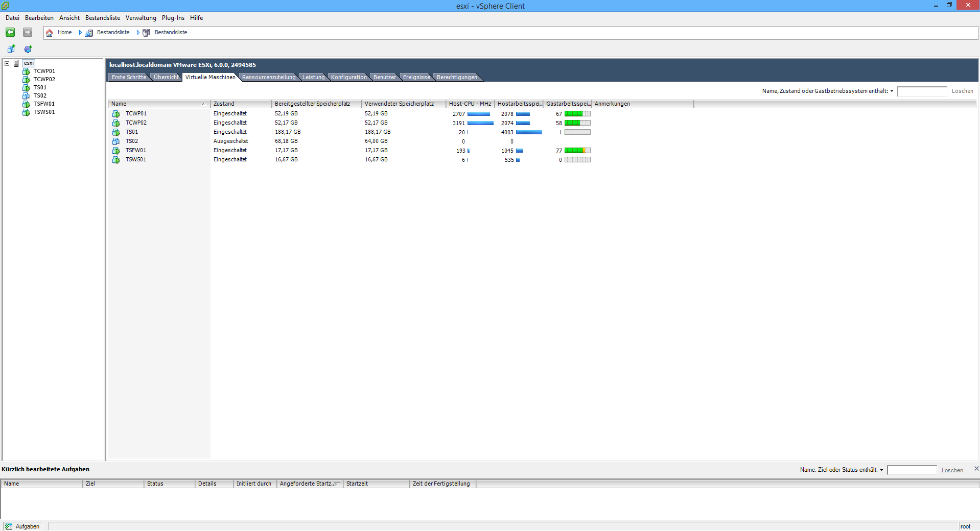
Task: Select Ausgeschaltet state of TS02 row
Action: (231, 141)
